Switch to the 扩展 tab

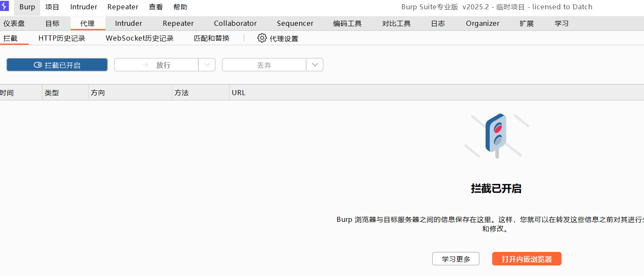pyautogui.click(x=526, y=24)
